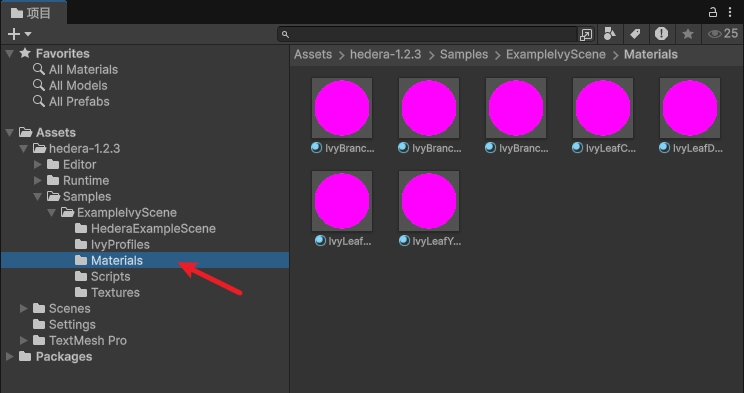Select hedera-1.2.3 folder in tree
The width and height of the screenshot is (744, 393).
(x=84, y=149)
